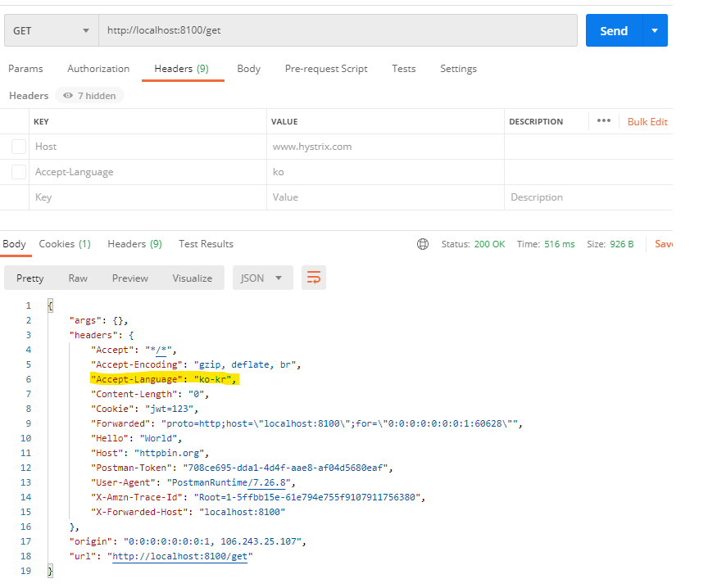
Task: Click the http://localhost:8100/get link in response
Action: 180,556
